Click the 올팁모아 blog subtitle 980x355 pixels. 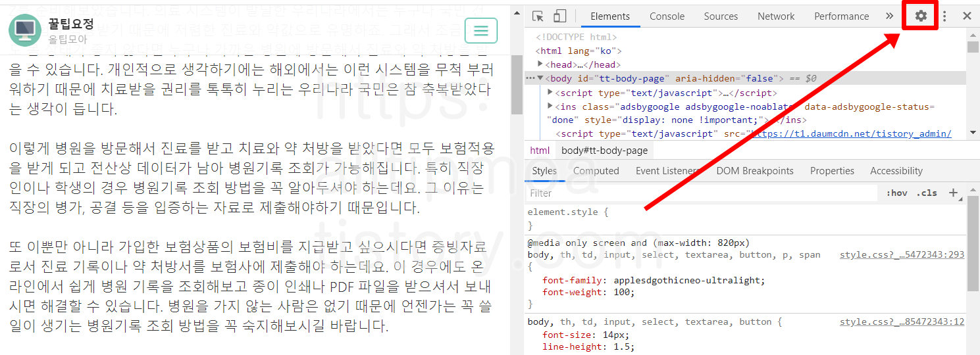68,39
